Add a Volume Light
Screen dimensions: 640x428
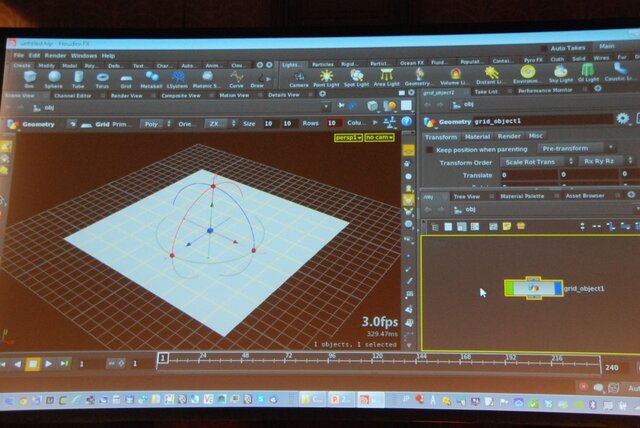tap(455, 76)
